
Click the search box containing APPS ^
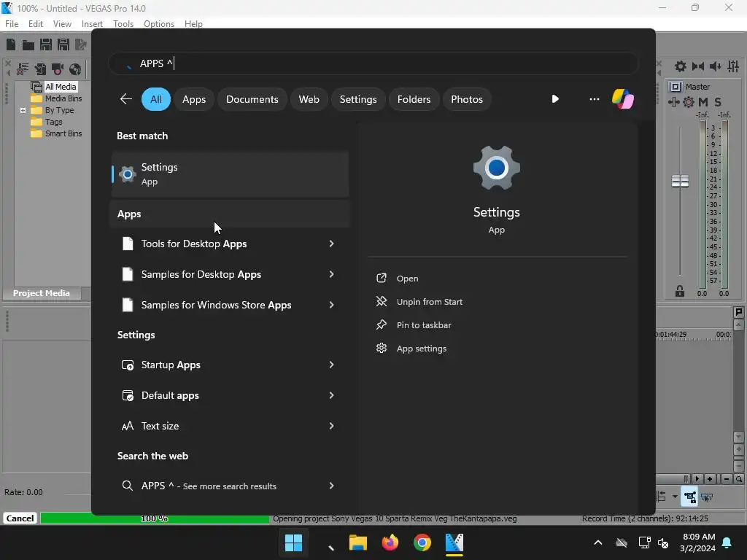coord(373,63)
